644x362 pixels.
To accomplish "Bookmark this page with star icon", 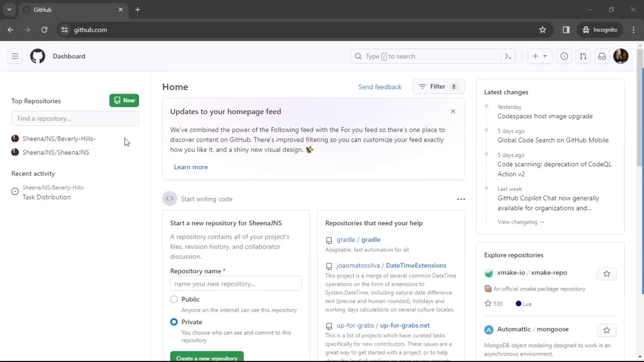I will pyautogui.click(x=542, y=30).
